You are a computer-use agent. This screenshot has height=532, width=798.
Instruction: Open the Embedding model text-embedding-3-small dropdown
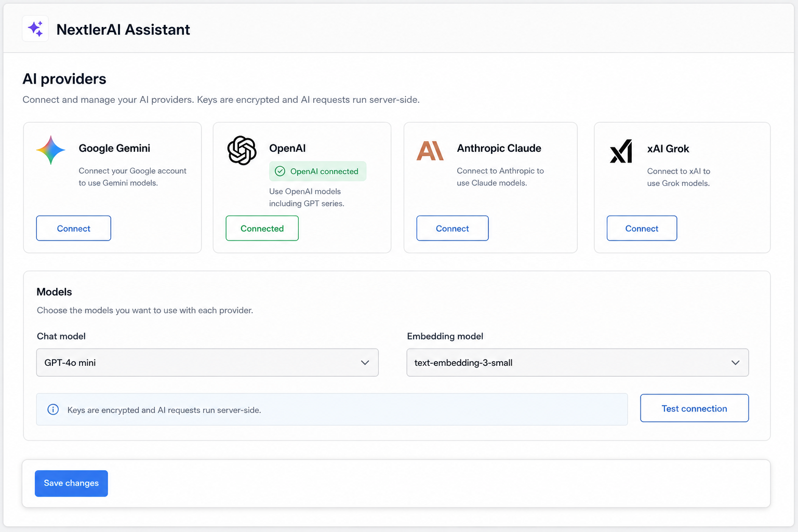point(578,363)
